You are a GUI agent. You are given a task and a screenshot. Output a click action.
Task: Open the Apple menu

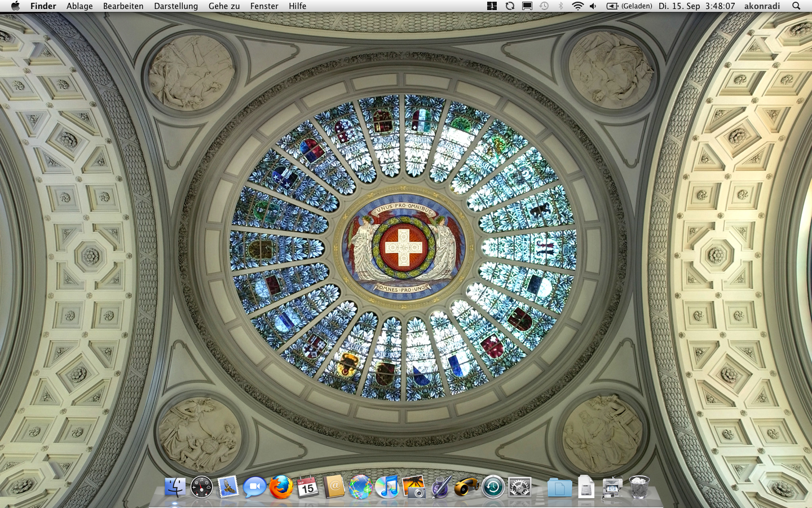point(15,6)
